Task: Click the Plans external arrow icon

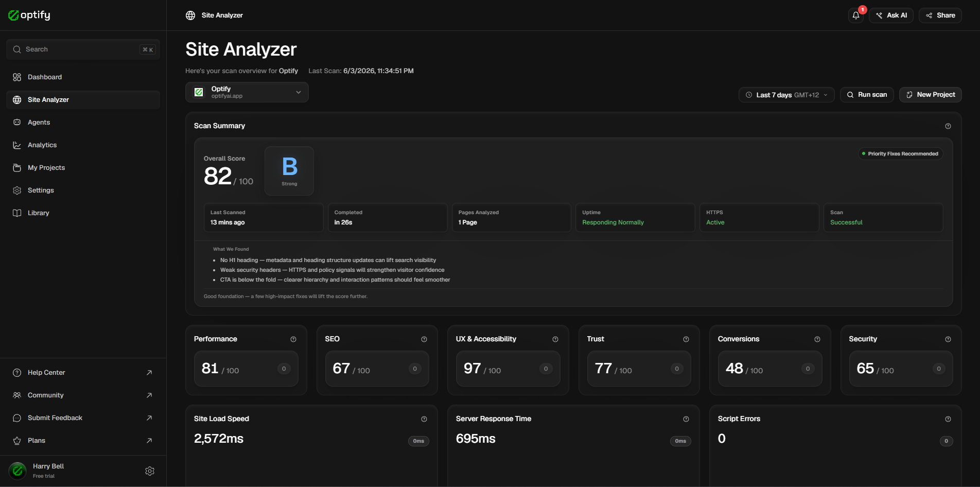Action: pyautogui.click(x=149, y=441)
